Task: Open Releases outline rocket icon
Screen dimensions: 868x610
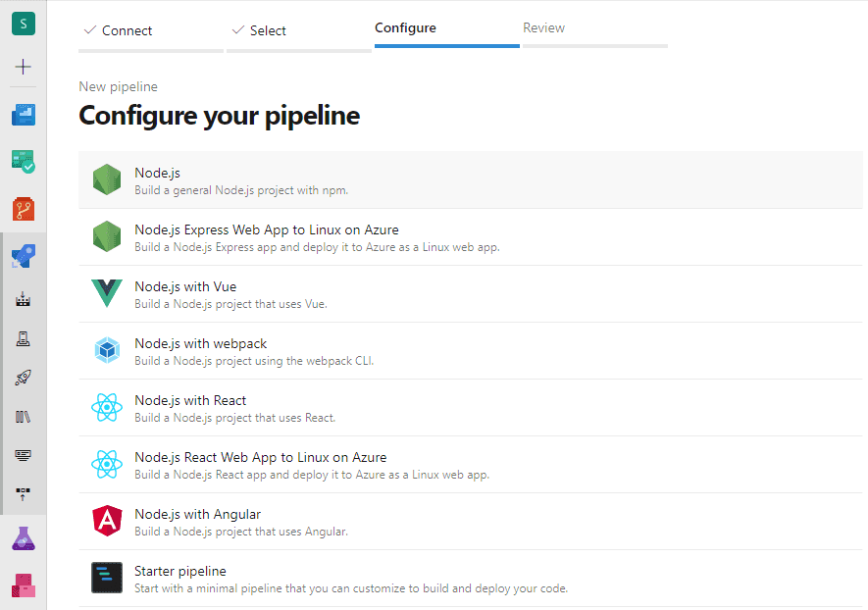Action: pos(24,378)
